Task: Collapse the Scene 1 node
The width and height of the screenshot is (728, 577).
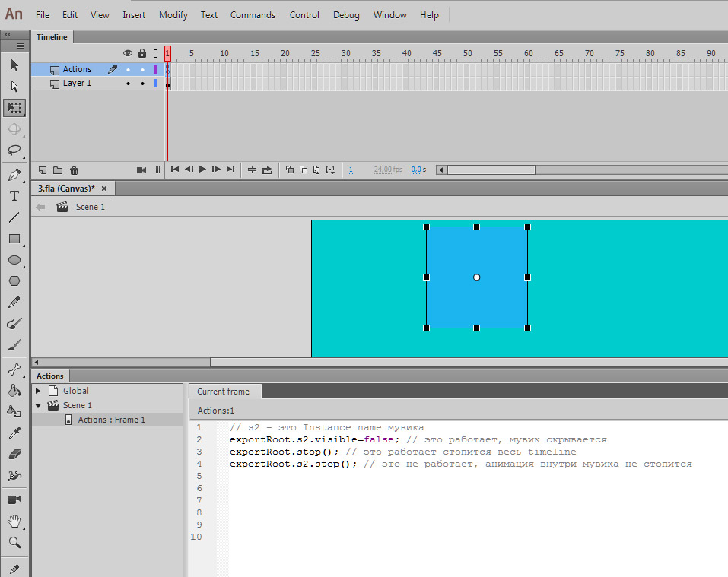Action: coord(38,405)
